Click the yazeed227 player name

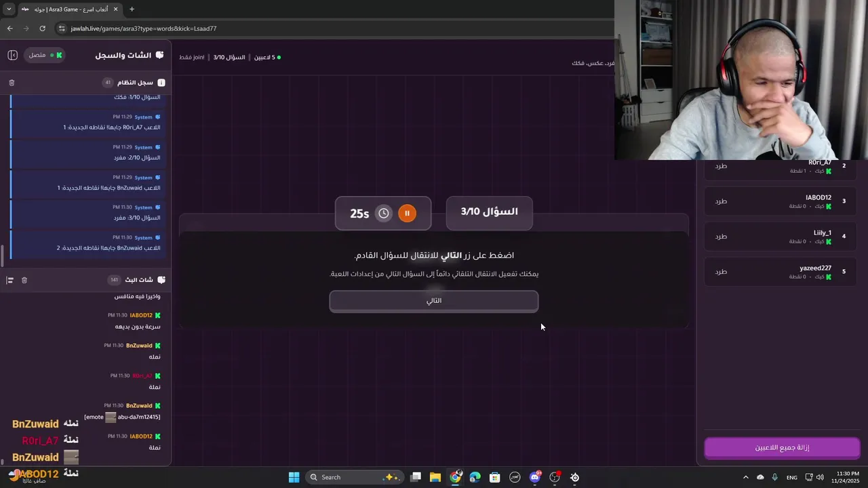click(815, 268)
